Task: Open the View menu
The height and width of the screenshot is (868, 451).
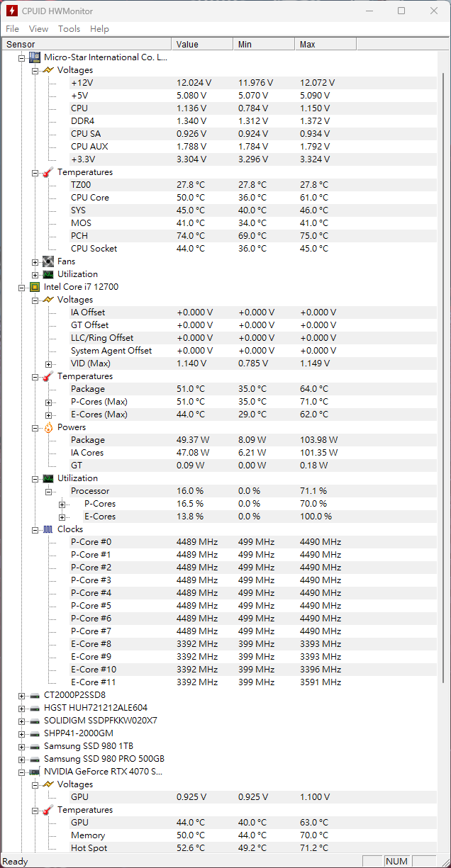Action: [38, 29]
